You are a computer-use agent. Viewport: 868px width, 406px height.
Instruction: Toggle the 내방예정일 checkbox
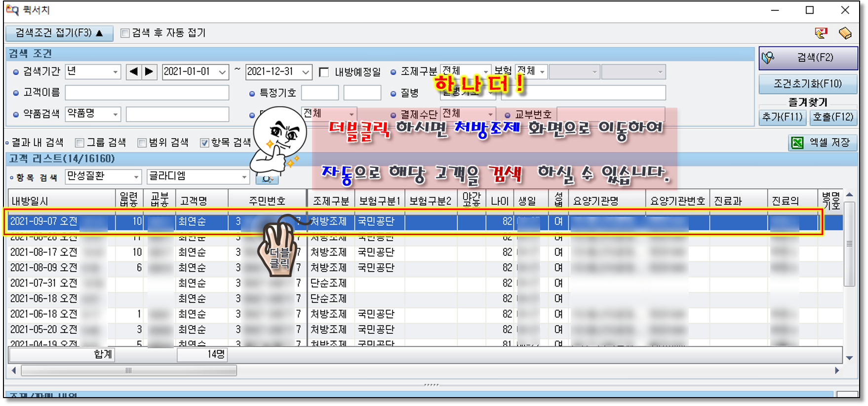coord(324,73)
